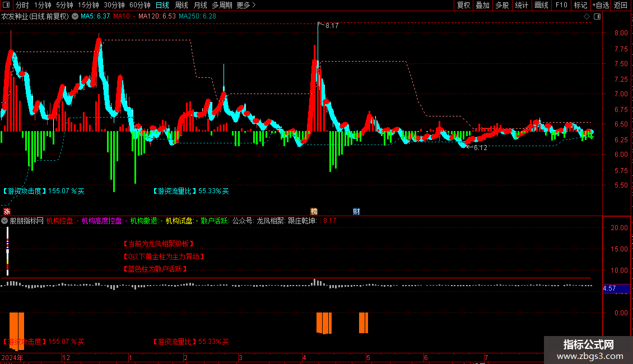Open the 多周期 multi-period view
The height and width of the screenshot is (364, 633).
[x=222, y=5]
